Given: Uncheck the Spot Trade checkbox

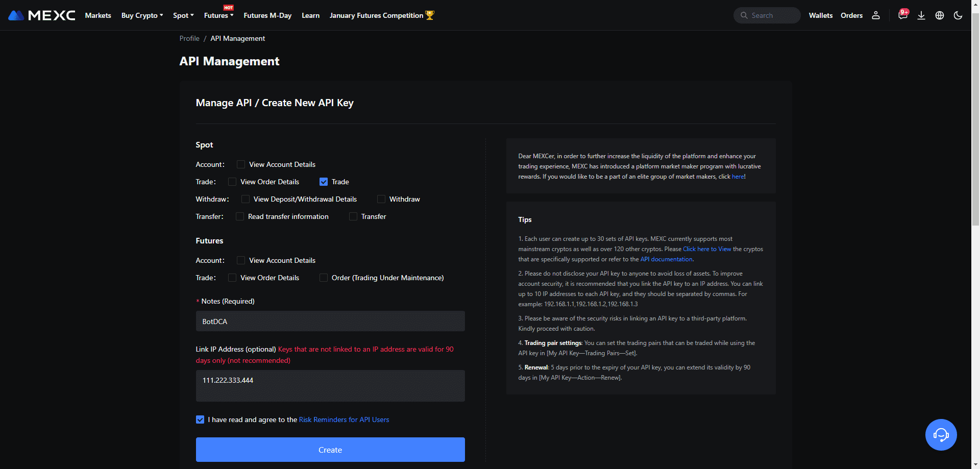Looking at the screenshot, I should (324, 182).
